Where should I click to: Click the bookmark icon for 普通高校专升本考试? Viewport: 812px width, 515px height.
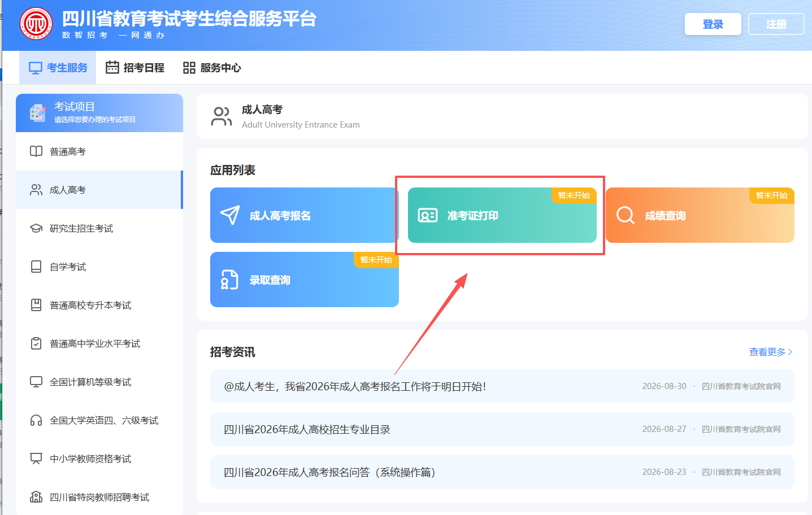pos(36,305)
